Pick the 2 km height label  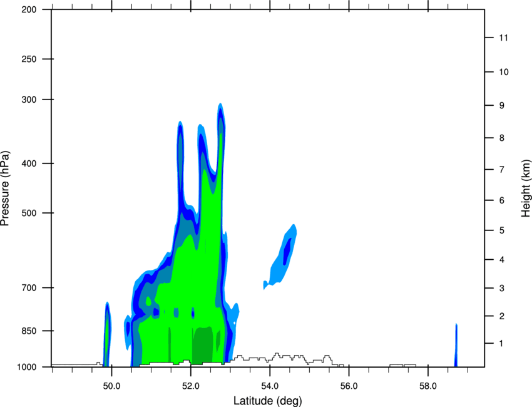(x=502, y=316)
